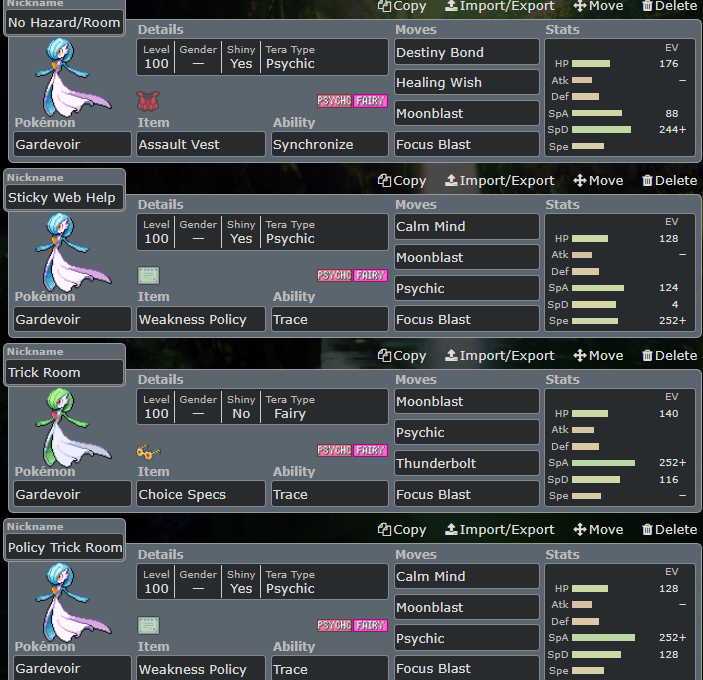Edit Calm Mind move on Sticky Web Help
The width and height of the screenshot is (703, 680).
tap(467, 226)
